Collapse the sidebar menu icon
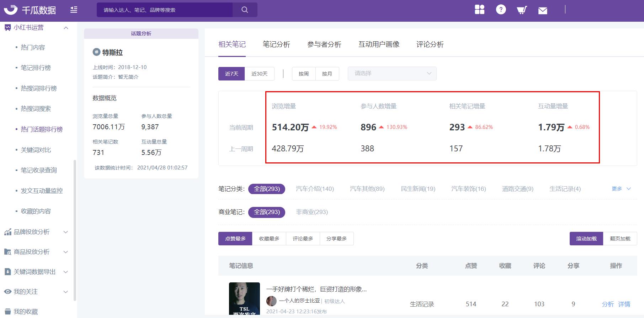 tap(74, 10)
